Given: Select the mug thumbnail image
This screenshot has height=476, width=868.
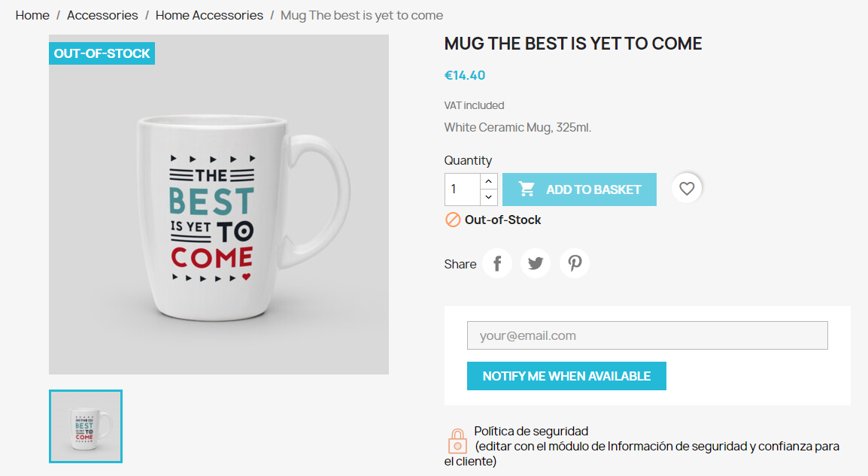Looking at the screenshot, I should click(x=86, y=426).
